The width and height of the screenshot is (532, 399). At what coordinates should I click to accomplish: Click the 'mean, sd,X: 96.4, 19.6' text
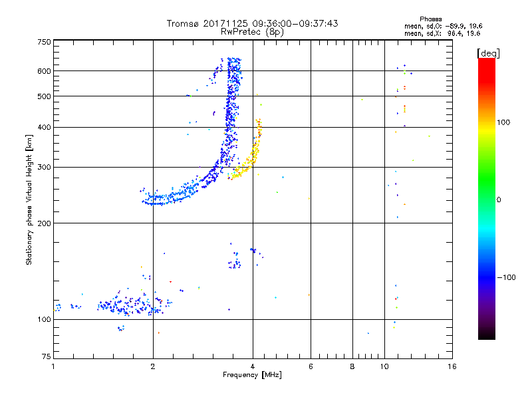point(442,33)
